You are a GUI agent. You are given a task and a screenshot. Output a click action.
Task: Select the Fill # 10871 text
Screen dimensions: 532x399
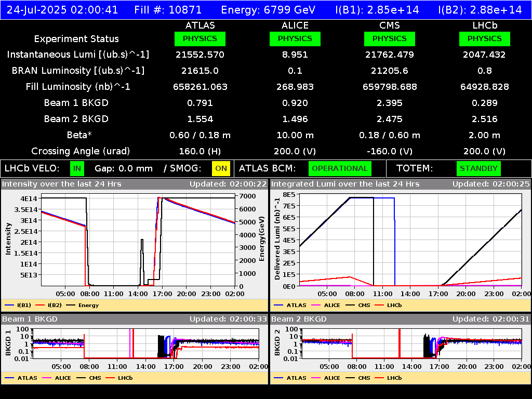[x=168, y=10]
